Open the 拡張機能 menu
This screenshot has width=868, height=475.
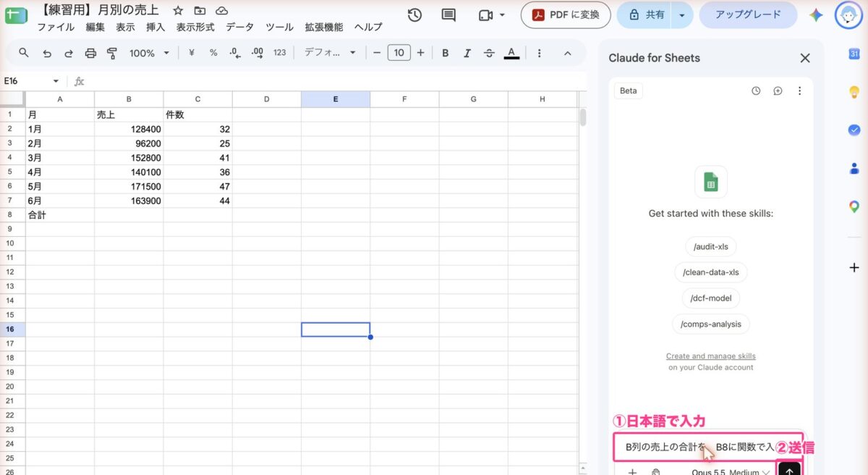click(x=324, y=27)
